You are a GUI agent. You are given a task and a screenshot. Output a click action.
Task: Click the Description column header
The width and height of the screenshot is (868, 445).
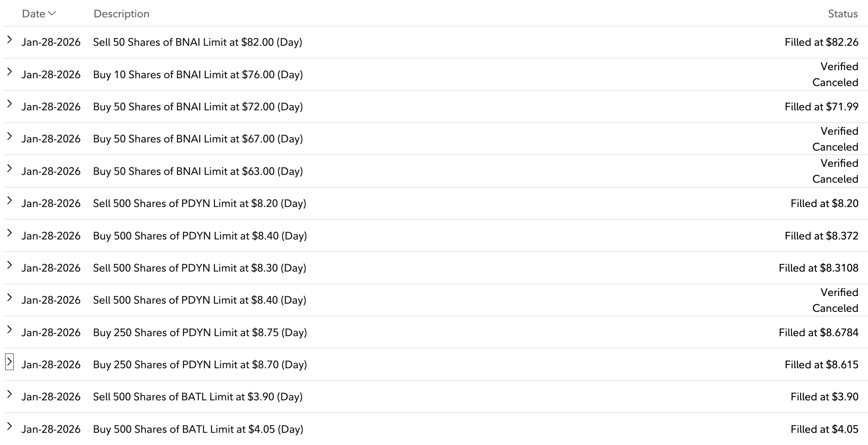tap(121, 14)
